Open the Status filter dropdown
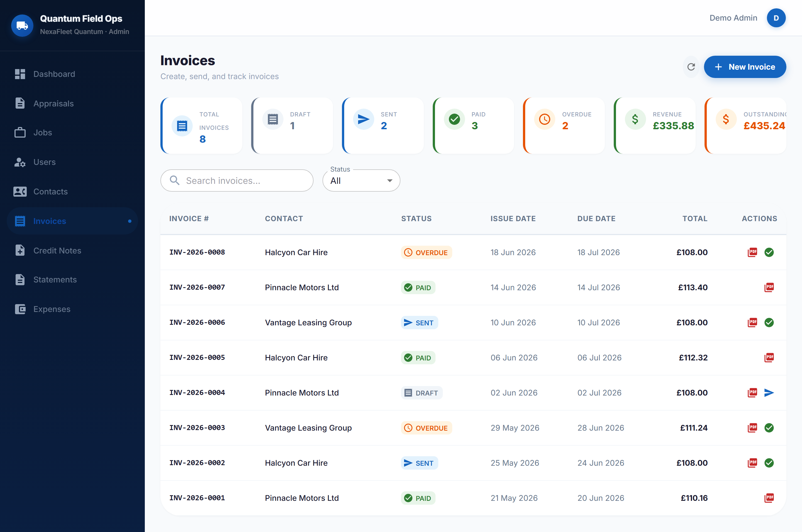The height and width of the screenshot is (532, 802). (x=361, y=180)
